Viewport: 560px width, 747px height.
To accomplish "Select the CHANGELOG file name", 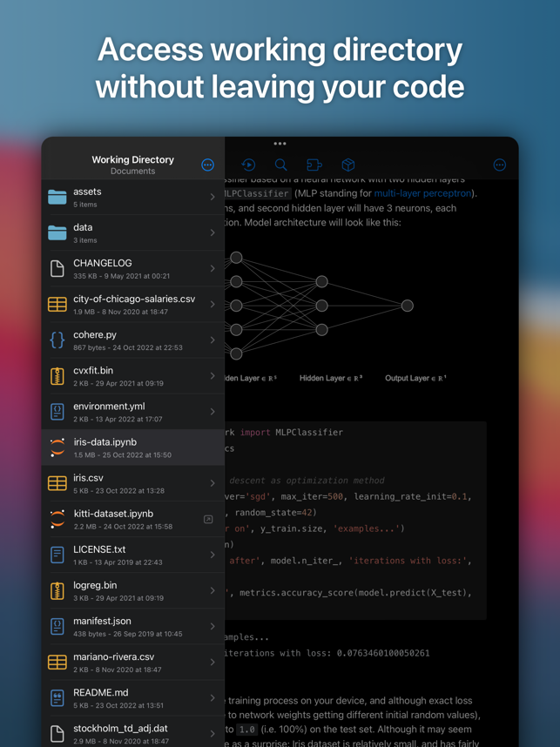I will pos(103,263).
